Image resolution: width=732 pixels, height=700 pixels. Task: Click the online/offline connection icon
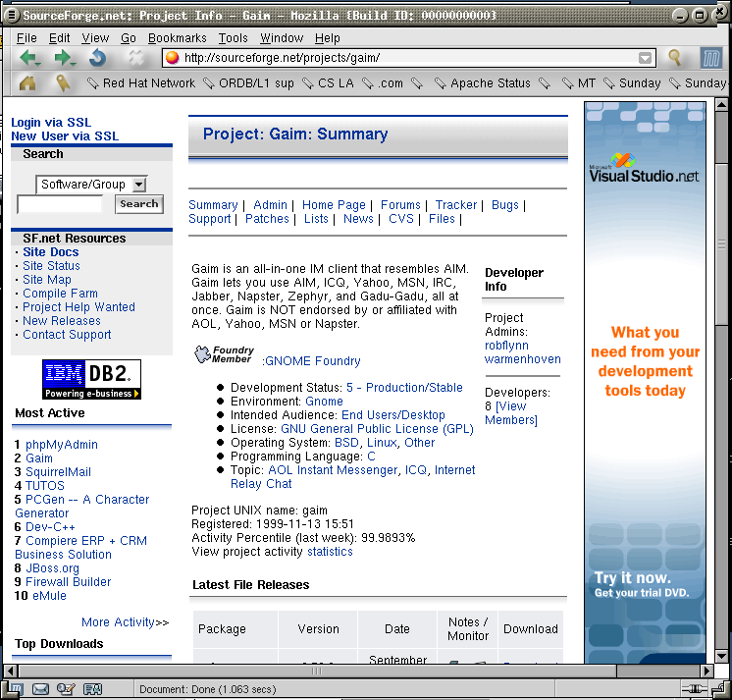(x=695, y=689)
